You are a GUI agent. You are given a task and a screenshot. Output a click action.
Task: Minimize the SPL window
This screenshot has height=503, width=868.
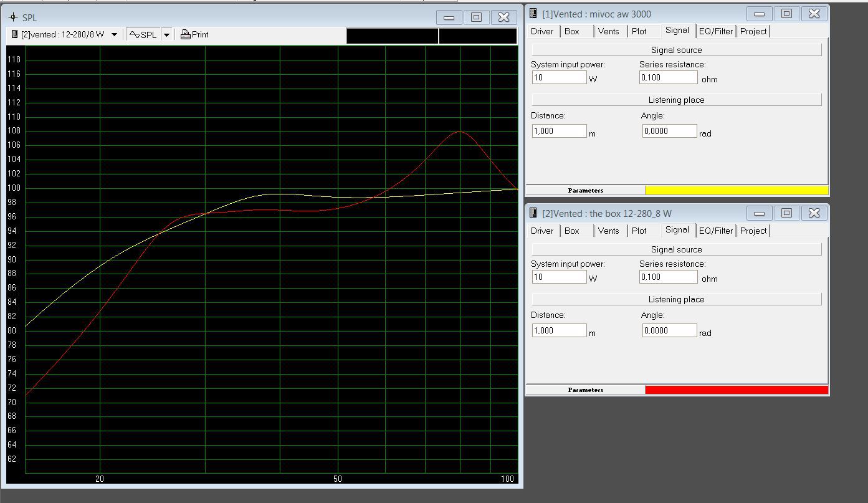coord(449,17)
